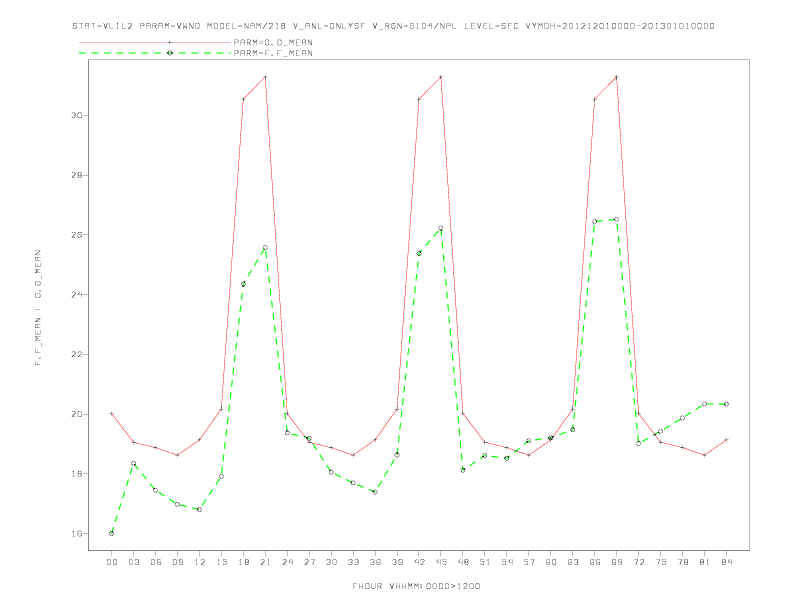This screenshot has width=792, height=612.
Task: Click x-axis tick label 09
Action: click(x=177, y=562)
